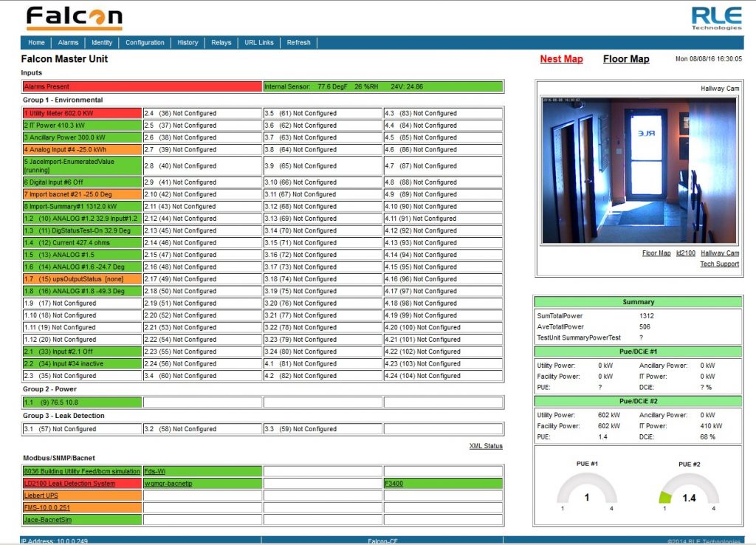756x545 pixels.
Task: Click Refresh in the navigation bar
Action: click(x=298, y=43)
